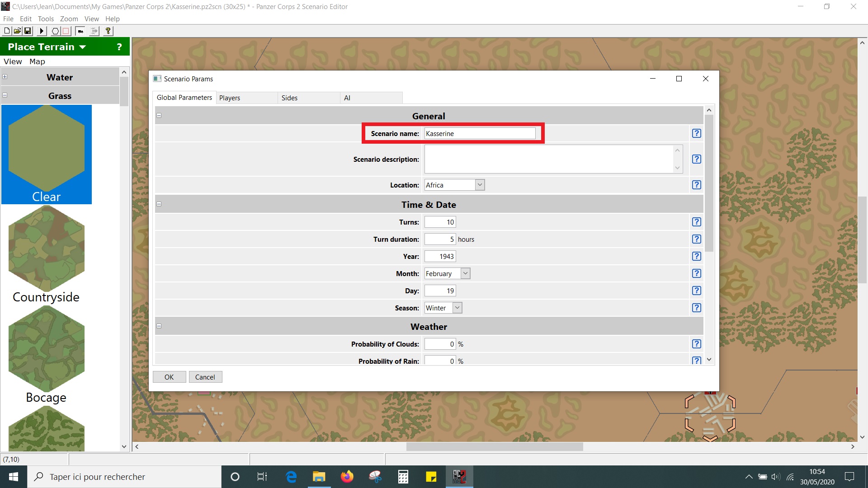Open the Zoom menu
The width and height of the screenshot is (868, 488).
[x=69, y=19]
